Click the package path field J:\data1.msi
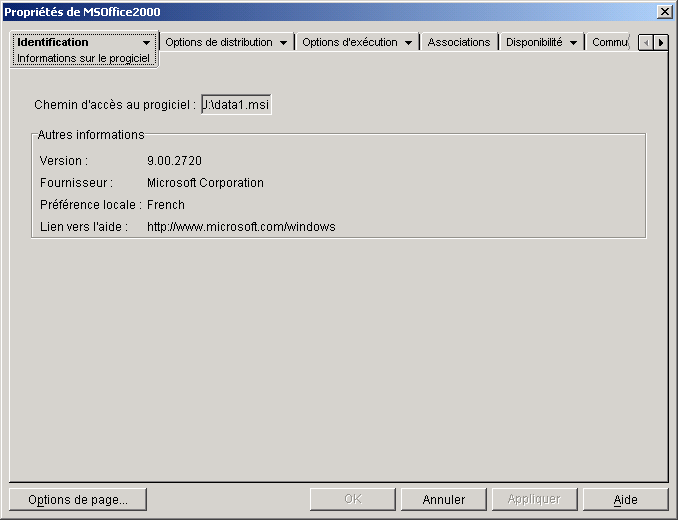 [x=236, y=105]
